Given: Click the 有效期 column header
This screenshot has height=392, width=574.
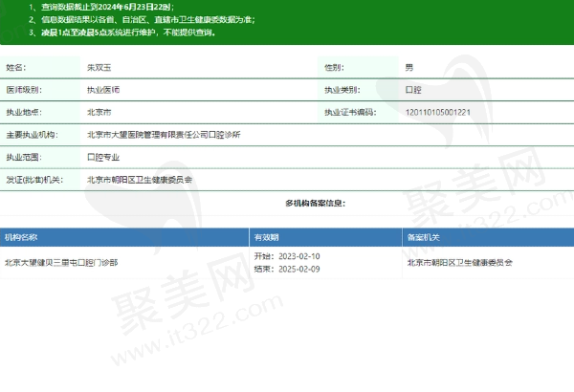Looking at the screenshot, I should pyautogui.click(x=267, y=237).
